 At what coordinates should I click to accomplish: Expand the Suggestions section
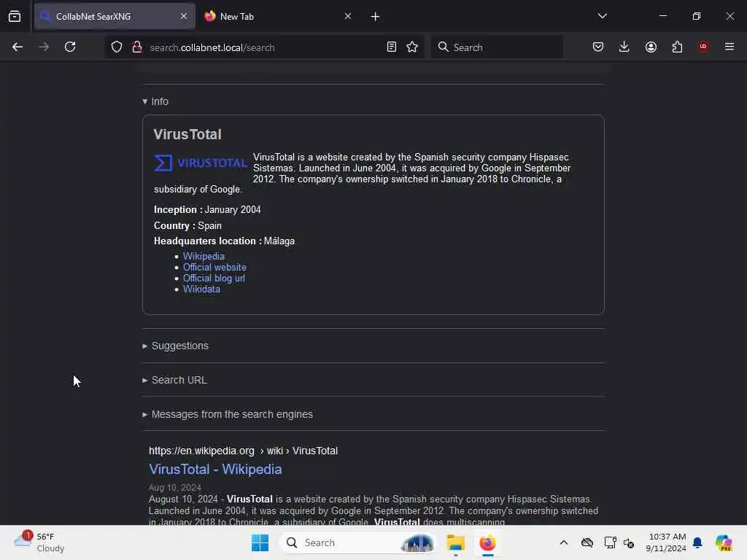tap(175, 346)
